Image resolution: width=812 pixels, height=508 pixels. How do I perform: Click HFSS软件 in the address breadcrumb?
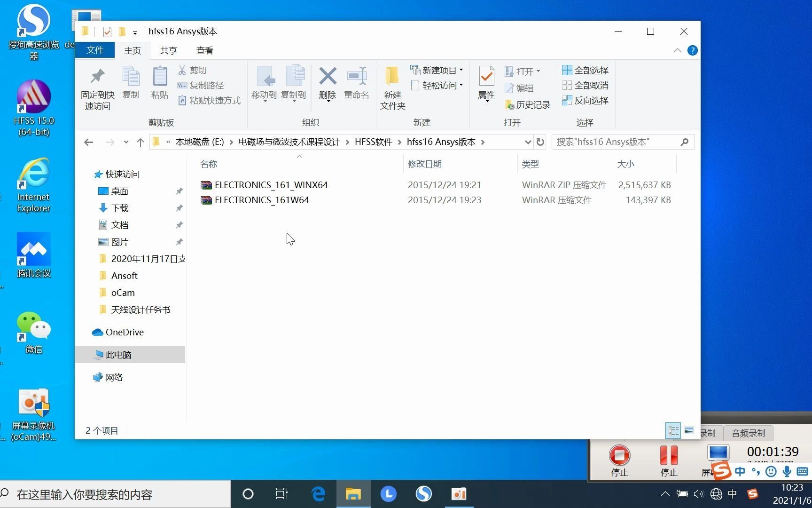(x=374, y=142)
